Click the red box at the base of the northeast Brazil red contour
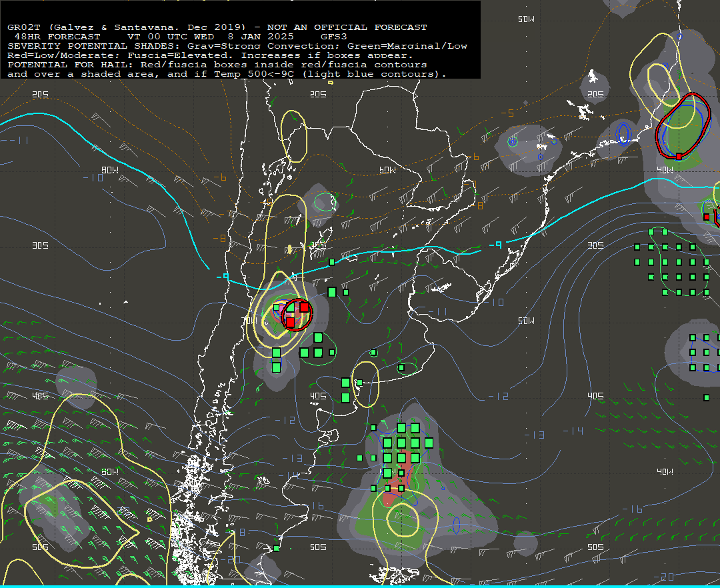Image resolution: width=720 pixels, height=588 pixels. pos(679,157)
